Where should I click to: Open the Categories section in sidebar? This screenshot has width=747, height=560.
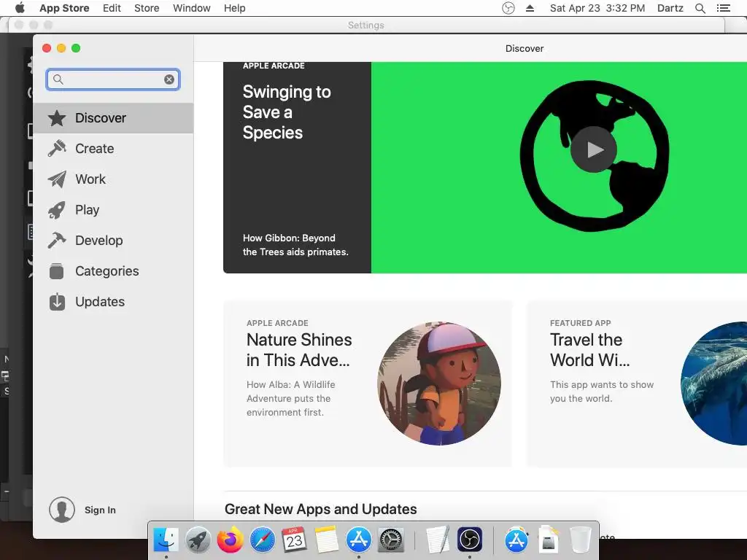[x=113, y=271]
